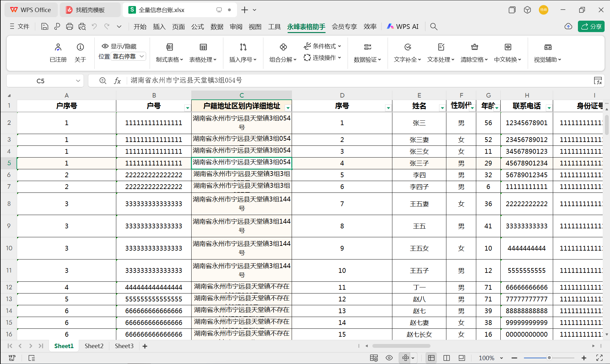610x364 pixels.
Task: Open the 姓名 column filter dropdown
Action: click(442, 108)
